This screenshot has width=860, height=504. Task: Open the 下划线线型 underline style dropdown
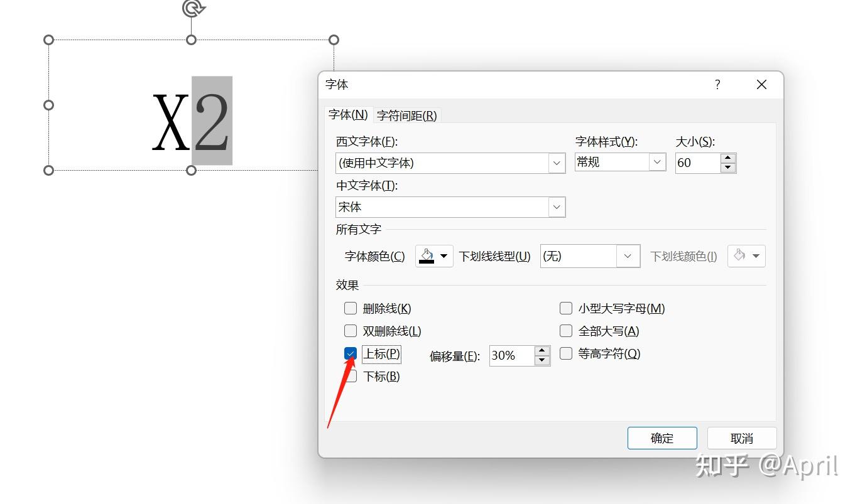pyautogui.click(x=627, y=255)
